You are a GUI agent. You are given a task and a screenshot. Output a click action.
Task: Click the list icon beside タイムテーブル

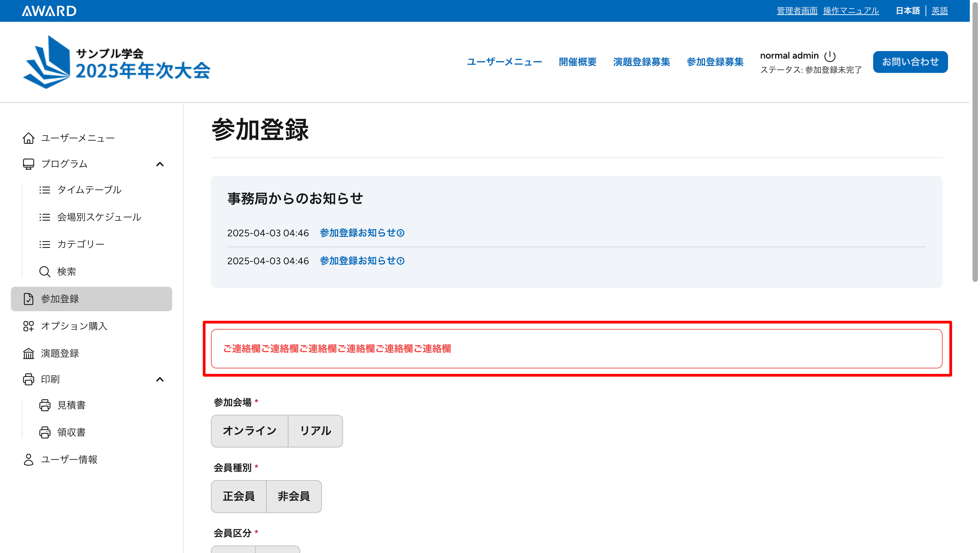click(45, 190)
